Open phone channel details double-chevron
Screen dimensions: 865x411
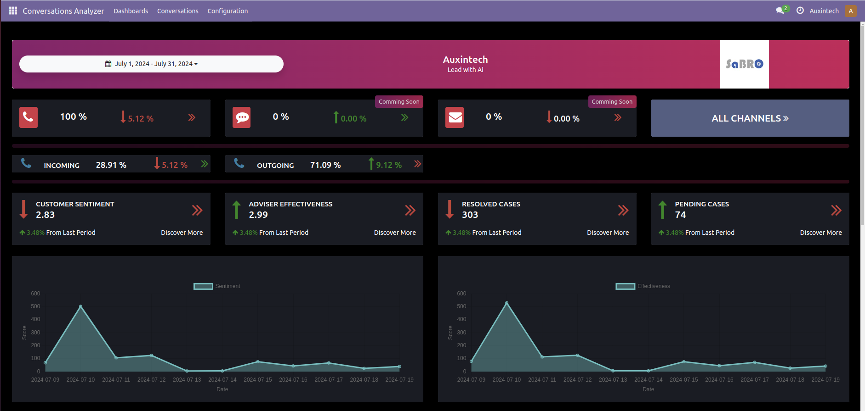pos(191,118)
